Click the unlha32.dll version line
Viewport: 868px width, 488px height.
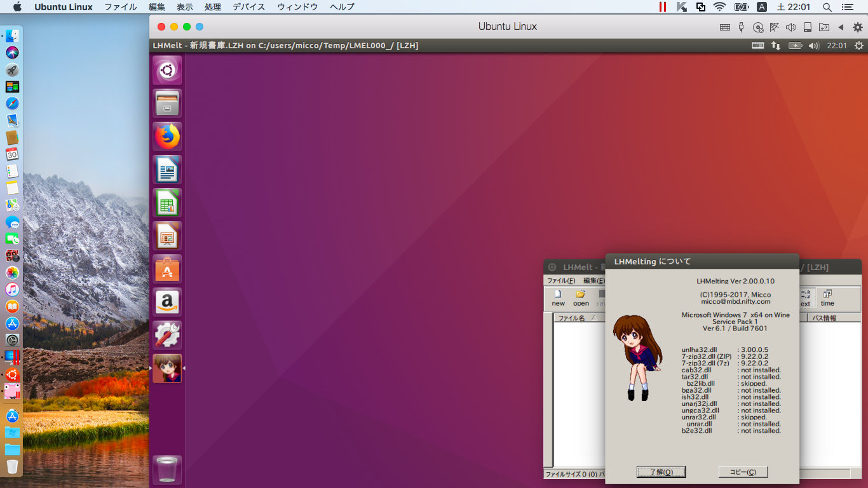725,349
